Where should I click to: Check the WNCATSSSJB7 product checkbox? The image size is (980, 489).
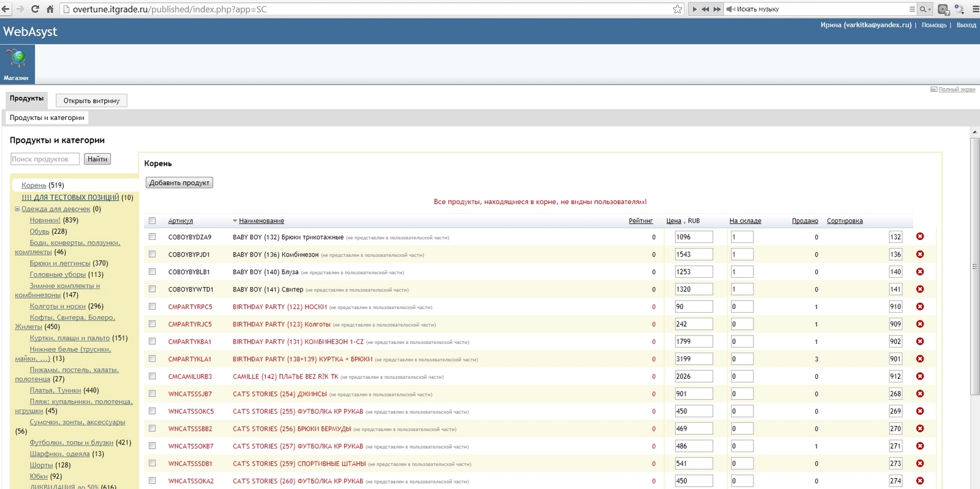(152, 394)
